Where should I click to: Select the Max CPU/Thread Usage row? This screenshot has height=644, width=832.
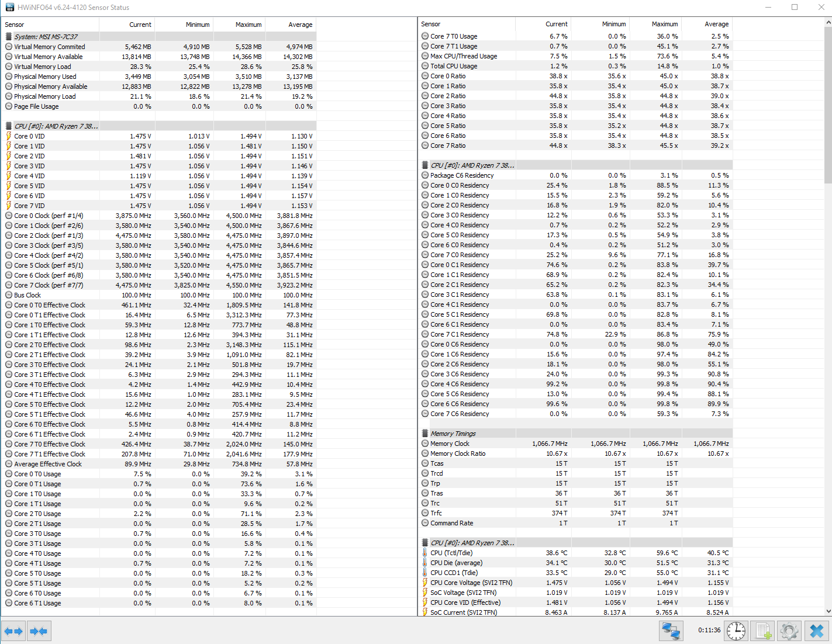pyautogui.click(x=575, y=56)
